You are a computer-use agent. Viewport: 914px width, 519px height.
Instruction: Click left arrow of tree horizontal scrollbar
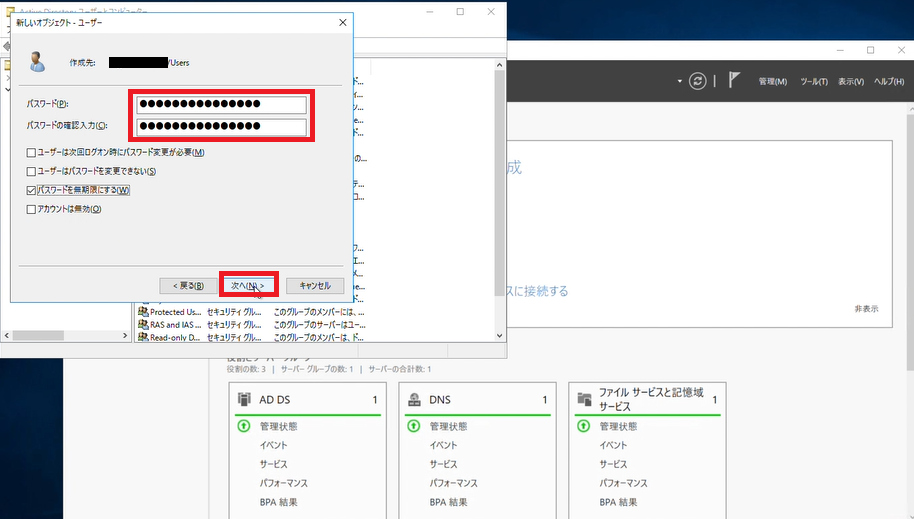6,336
